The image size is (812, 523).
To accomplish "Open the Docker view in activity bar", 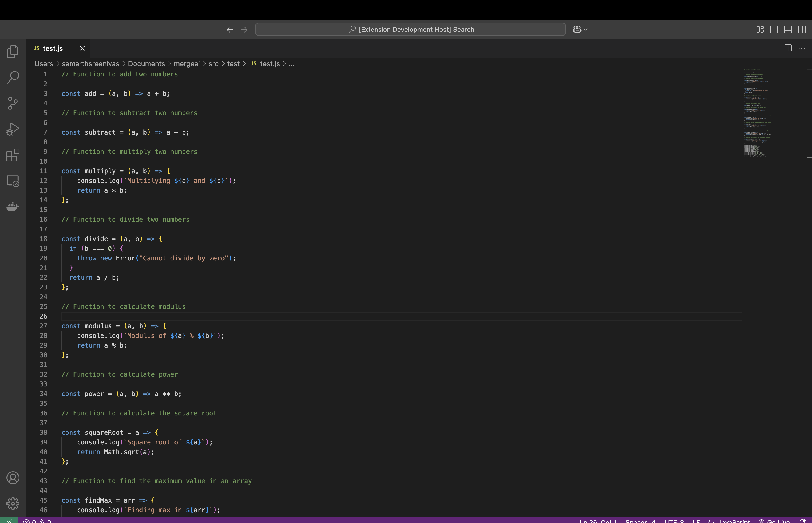I will (13, 207).
